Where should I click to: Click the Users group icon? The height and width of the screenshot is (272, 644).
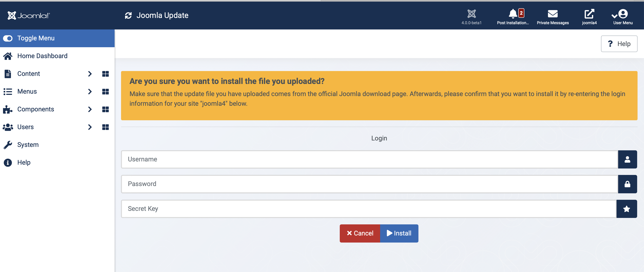pyautogui.click(x=8, y=127)
